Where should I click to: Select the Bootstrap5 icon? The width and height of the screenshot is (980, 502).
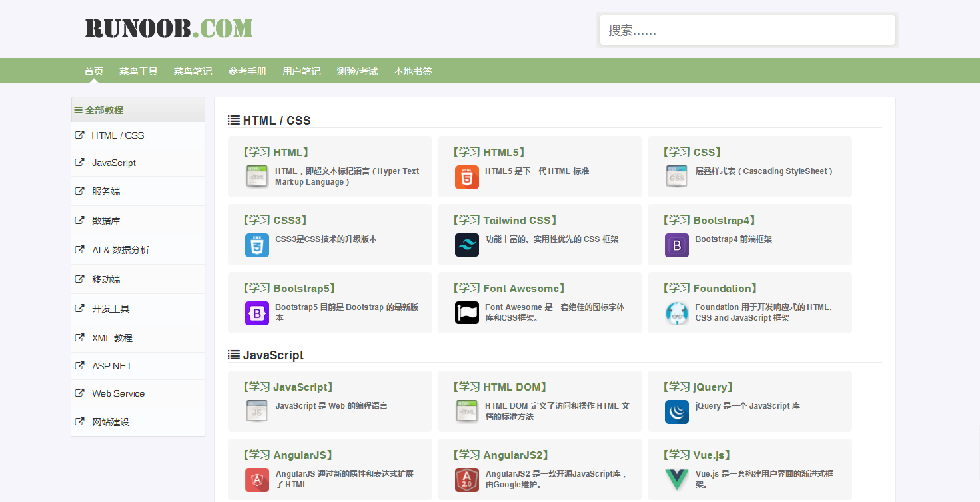pyautogui.click(x=256, y=313)
